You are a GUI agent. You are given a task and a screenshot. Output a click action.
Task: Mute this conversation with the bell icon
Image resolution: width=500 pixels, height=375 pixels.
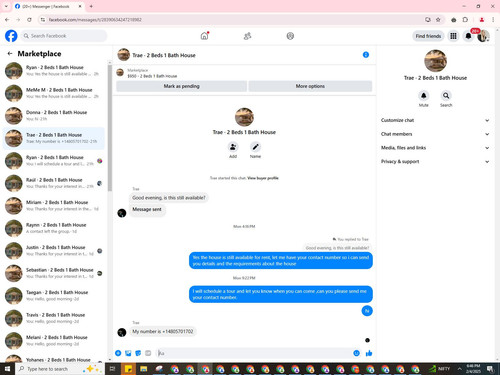(x=424, y=96)
